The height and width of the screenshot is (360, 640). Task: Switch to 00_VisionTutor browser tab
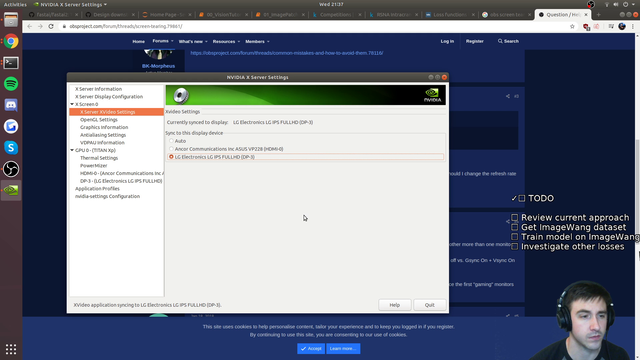[222, 15]
